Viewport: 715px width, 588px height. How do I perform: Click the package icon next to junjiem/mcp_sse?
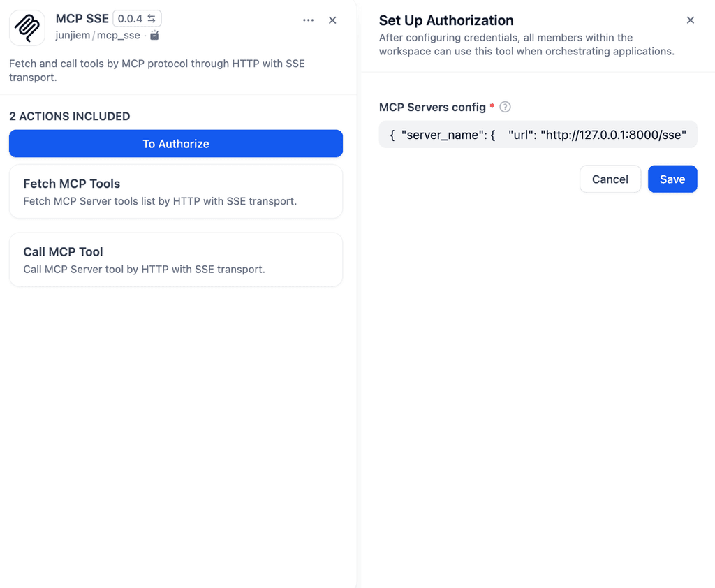point(153,35)
